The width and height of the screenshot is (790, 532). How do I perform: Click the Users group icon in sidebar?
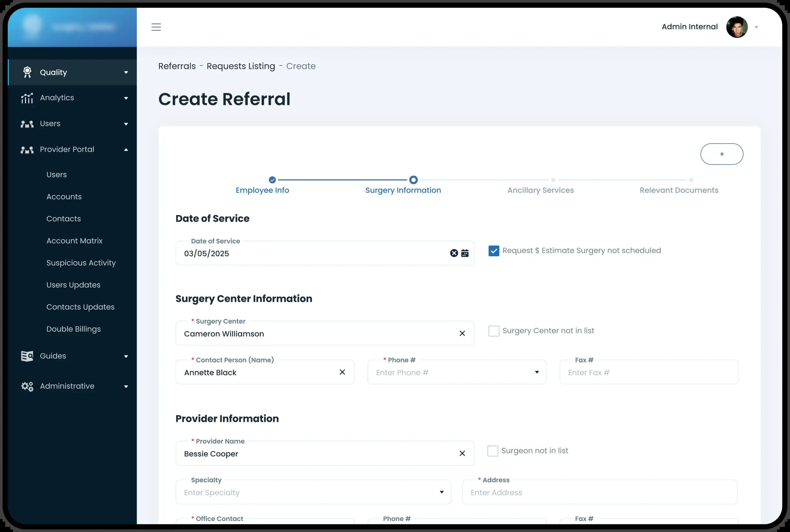(27, 124)
